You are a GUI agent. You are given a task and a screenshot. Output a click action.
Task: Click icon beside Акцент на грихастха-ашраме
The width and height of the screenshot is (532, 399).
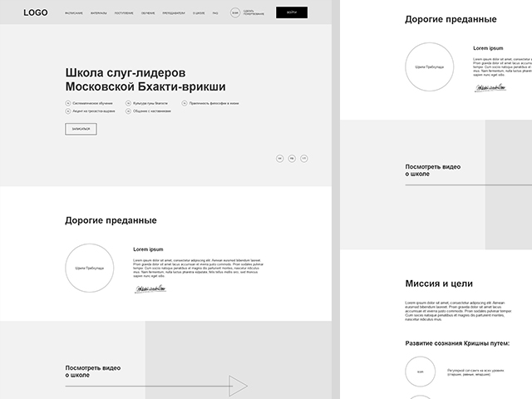point(68,111)
